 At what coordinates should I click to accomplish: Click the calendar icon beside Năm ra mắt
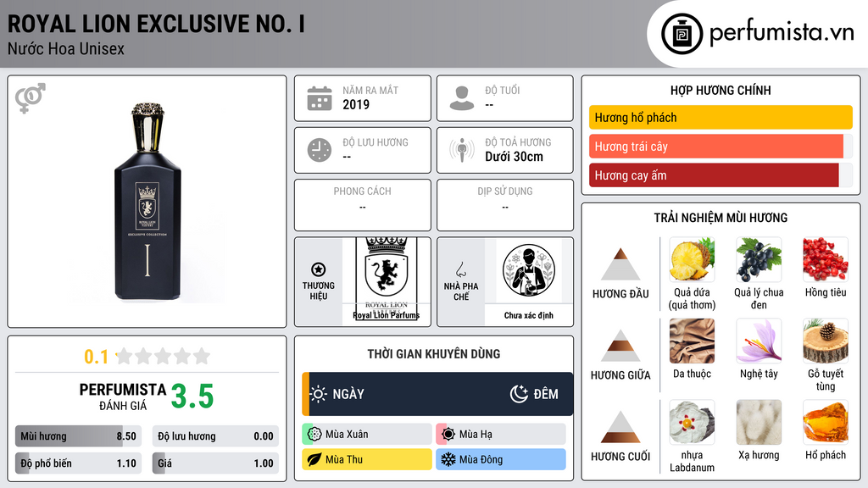tap(320, 98)
